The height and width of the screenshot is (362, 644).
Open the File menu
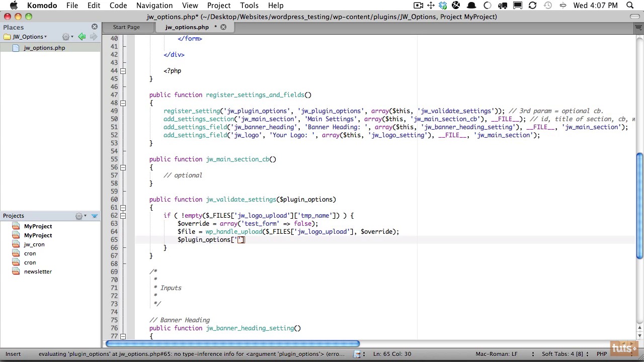click(72, 6)
